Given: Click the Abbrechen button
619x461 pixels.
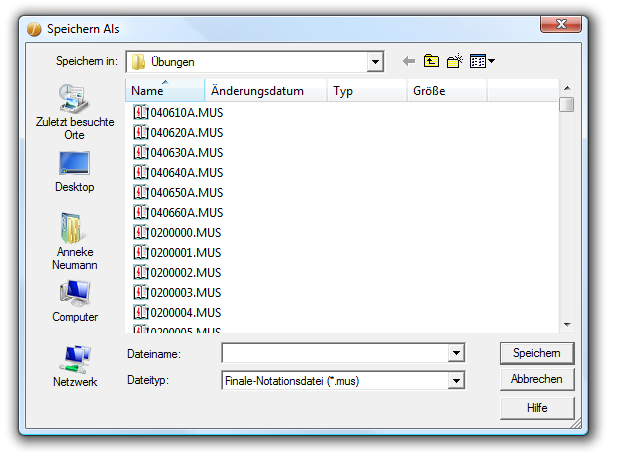Looking at the screenshot, I should coord(537,380).
